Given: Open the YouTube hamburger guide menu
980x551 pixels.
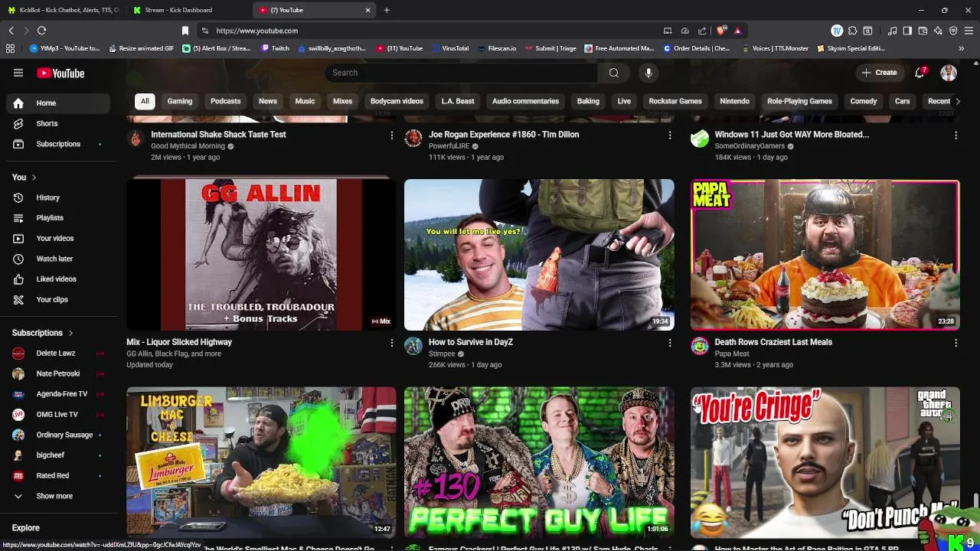Looking at the screenshot, I should pos(18,73).
